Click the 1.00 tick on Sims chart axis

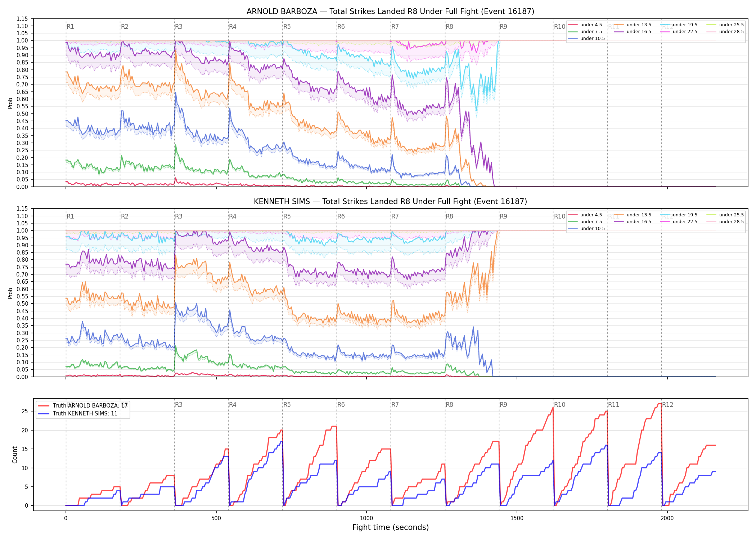point(22,231)
